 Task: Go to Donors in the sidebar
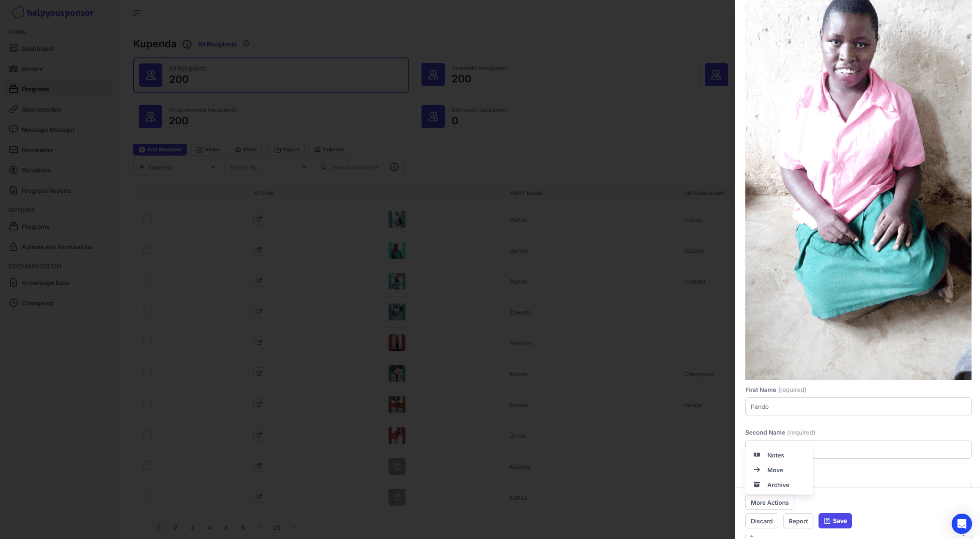[58, 69]
